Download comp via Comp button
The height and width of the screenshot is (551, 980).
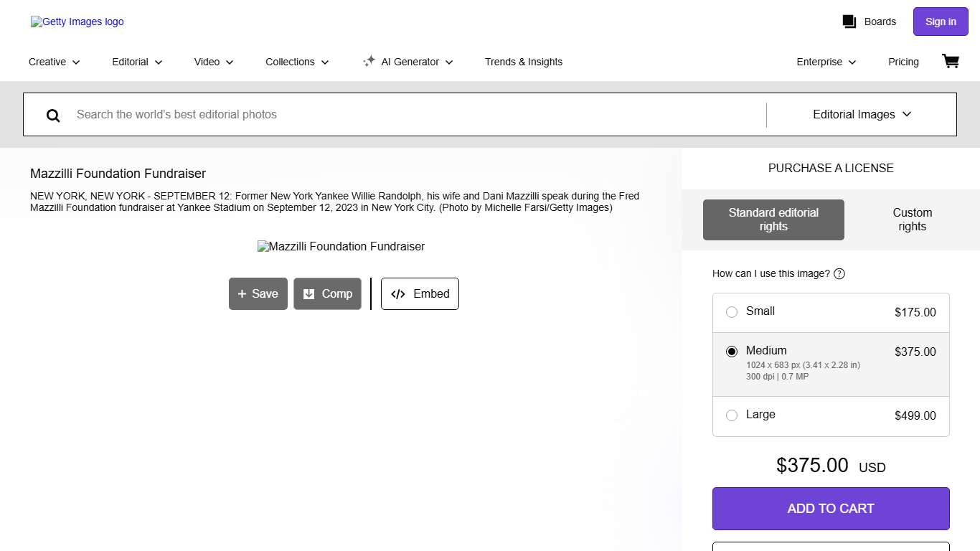coord(327,293)
